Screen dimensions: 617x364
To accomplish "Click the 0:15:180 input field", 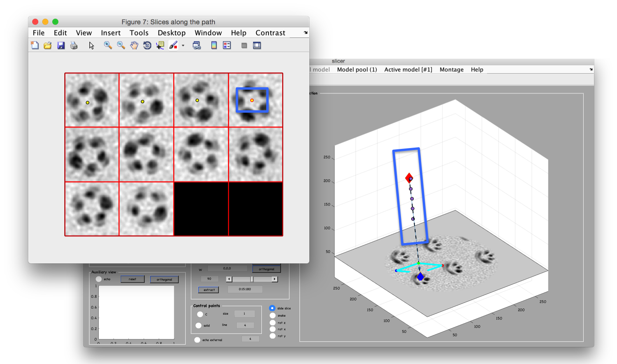I will pos(245,289).
